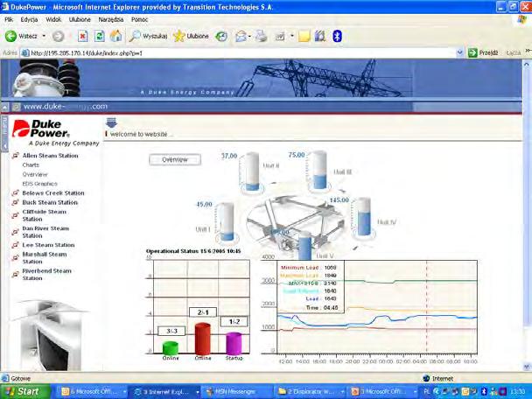Open the Widok menu
Screen dimensions: 532x399
[x=53, y=19]
